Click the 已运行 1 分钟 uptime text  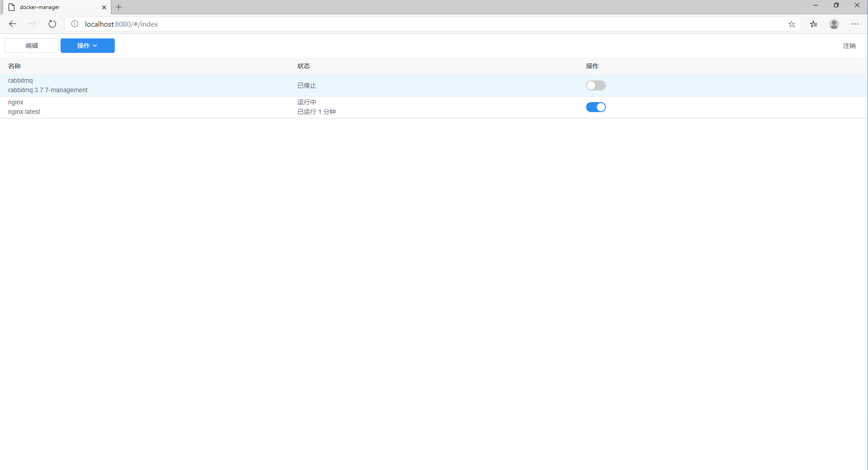[x=316, y=112]
